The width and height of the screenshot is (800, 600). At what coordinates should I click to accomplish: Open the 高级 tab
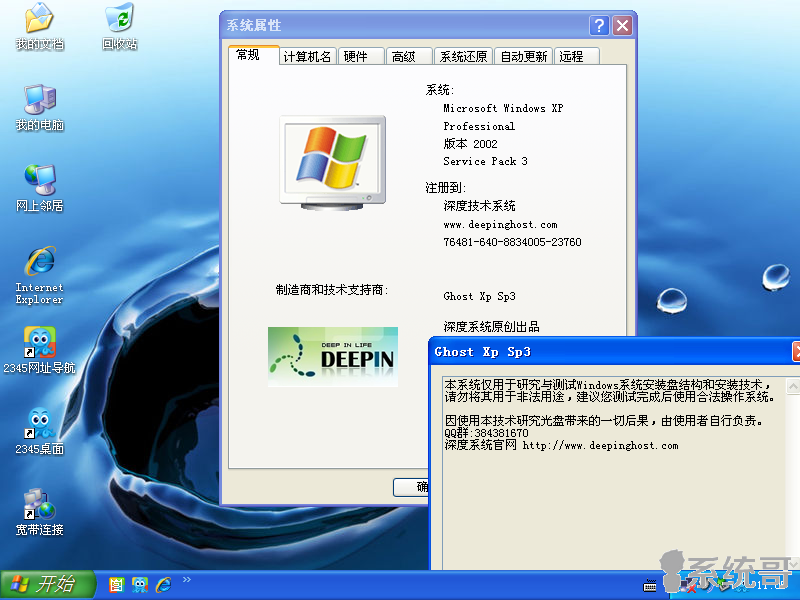click(x=409, y=56)
